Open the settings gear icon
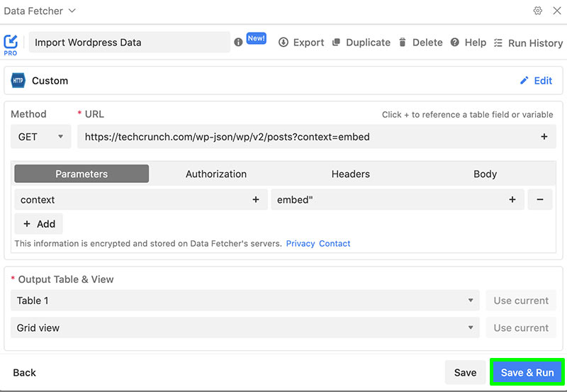 (x=538, y=11)
